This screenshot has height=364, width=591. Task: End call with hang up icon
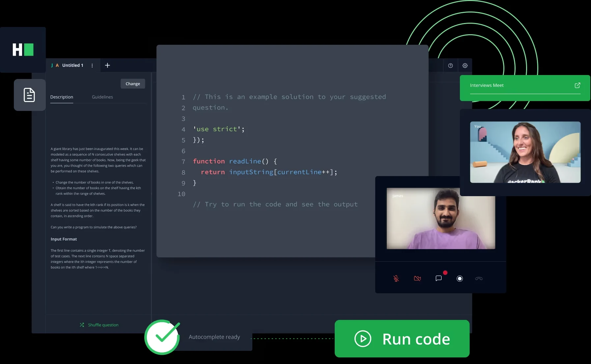[x=479, y=278]
